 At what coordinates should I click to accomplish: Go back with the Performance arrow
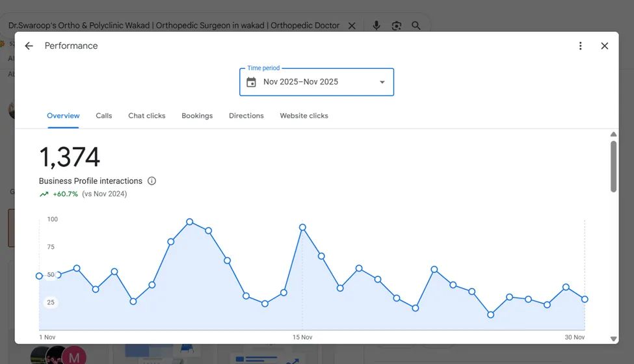click(29, 46)
